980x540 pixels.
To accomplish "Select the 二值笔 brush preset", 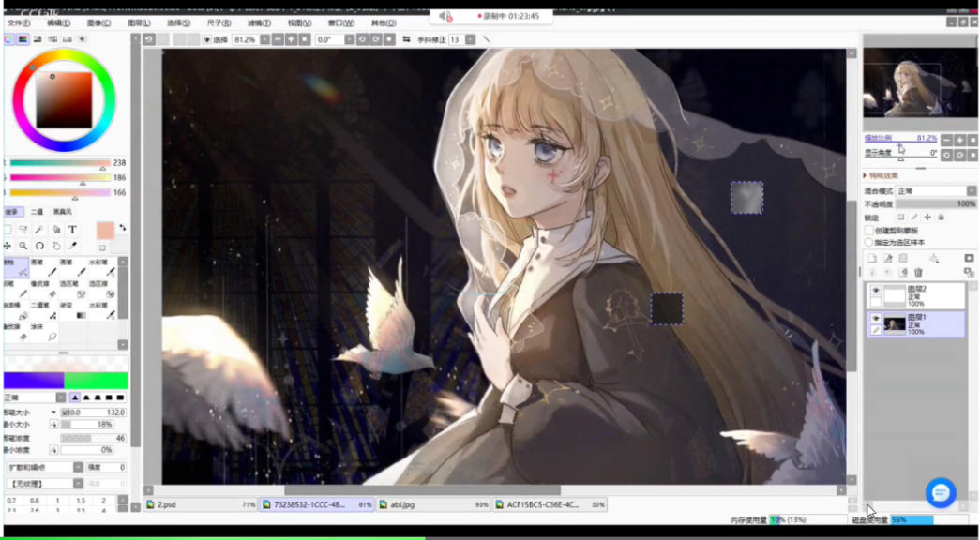I will tap(44, 310).
